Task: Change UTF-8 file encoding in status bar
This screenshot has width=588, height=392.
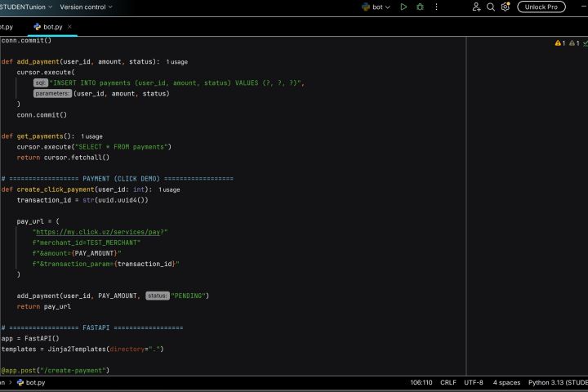Action: 474,383
